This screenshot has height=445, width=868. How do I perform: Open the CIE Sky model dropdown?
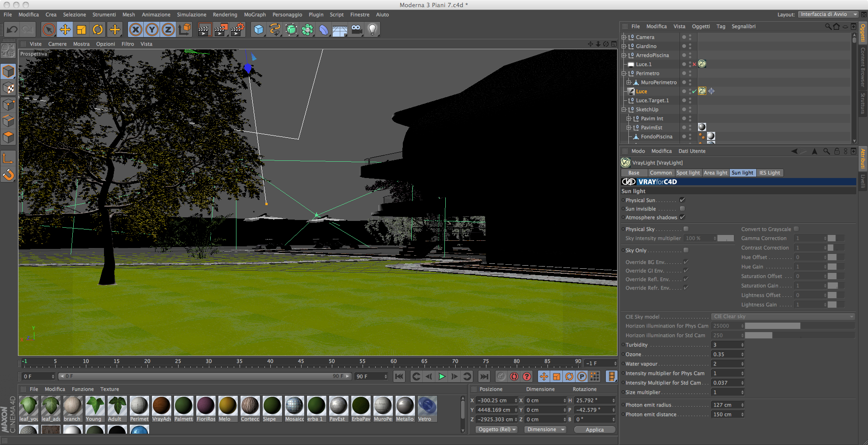pyautogui.click(x=783, y=317)
